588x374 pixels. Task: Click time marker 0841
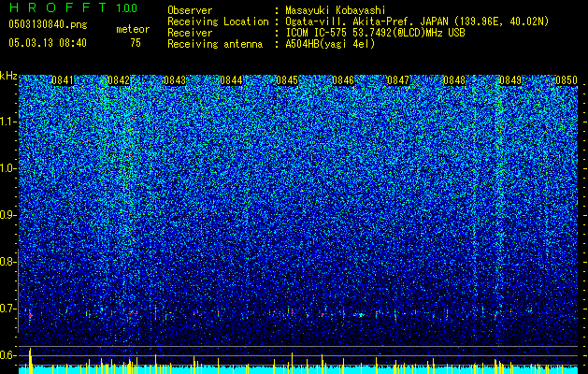tap(63, 80)
